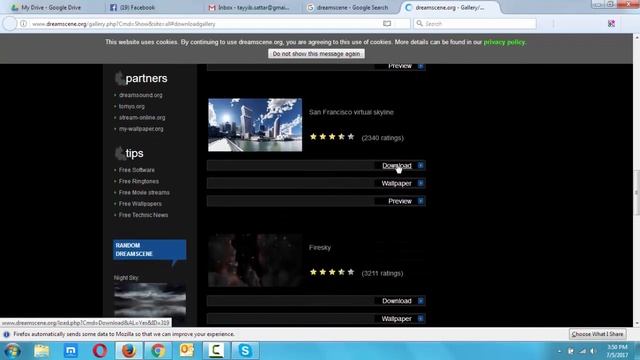Click the Firesky title text
640x360 pixels.
(320, 247)
